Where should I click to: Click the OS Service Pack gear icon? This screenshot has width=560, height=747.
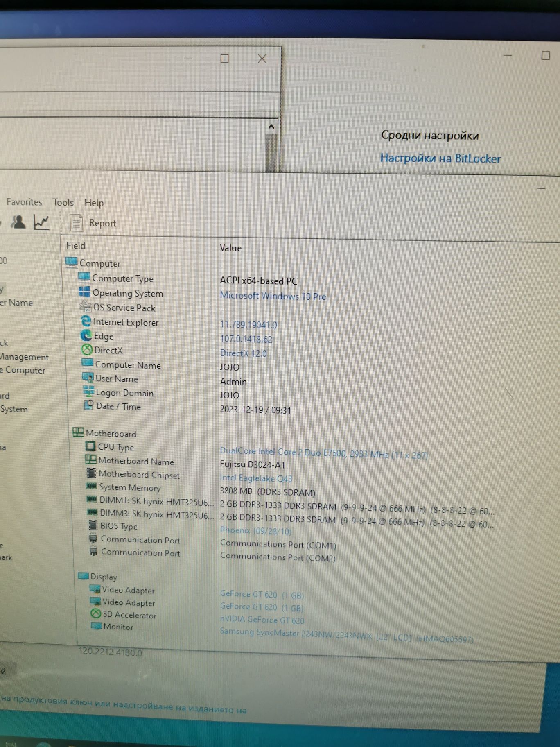tap(86, 306)
